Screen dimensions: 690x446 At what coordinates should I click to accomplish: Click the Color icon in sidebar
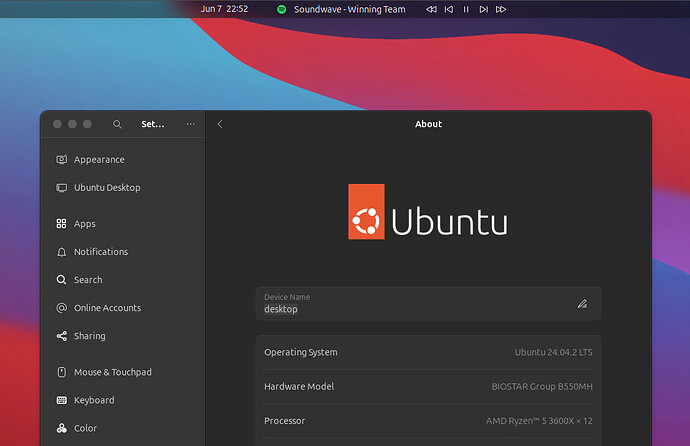62,428
